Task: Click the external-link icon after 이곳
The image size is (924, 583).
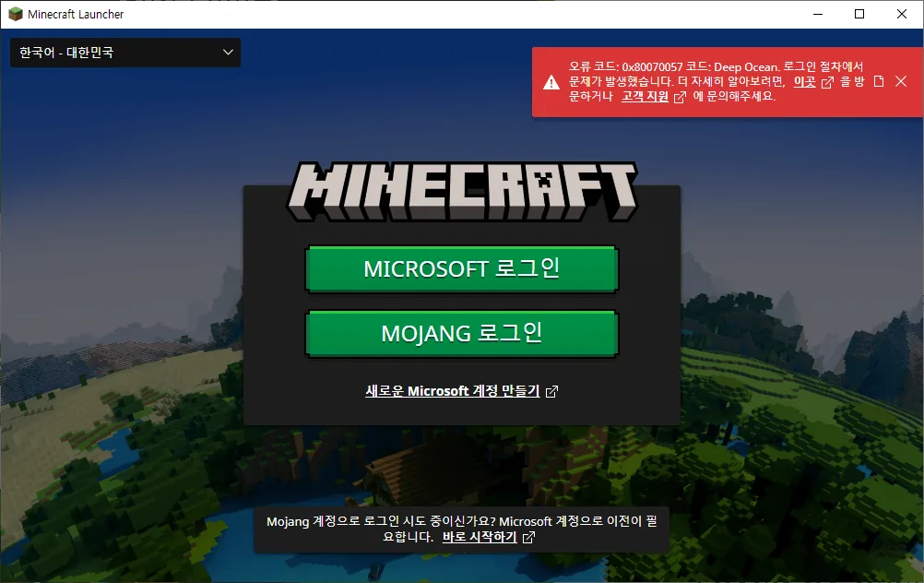Action: [827, 82]
